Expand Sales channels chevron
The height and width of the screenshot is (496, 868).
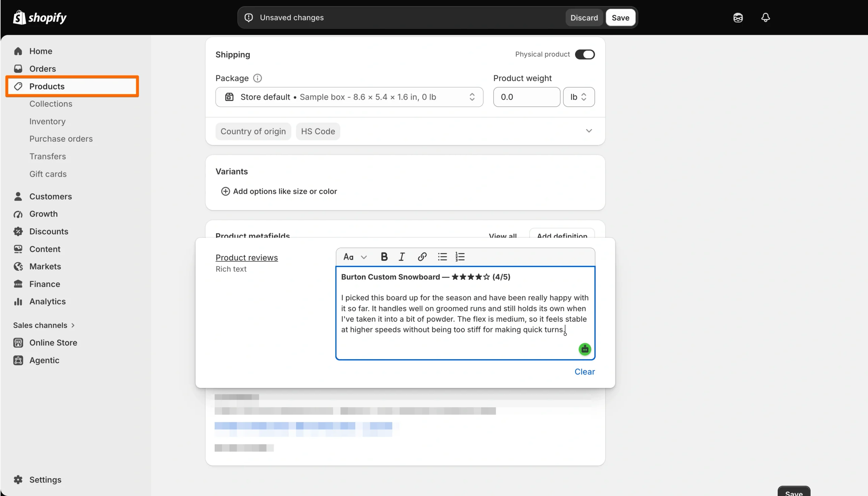click(73, 325)
